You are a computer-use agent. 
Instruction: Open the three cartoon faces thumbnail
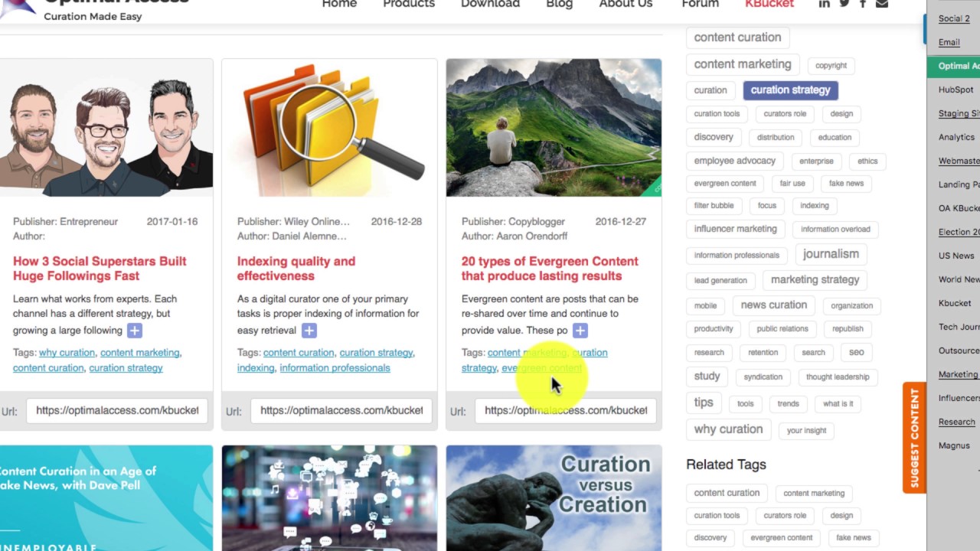106,128
